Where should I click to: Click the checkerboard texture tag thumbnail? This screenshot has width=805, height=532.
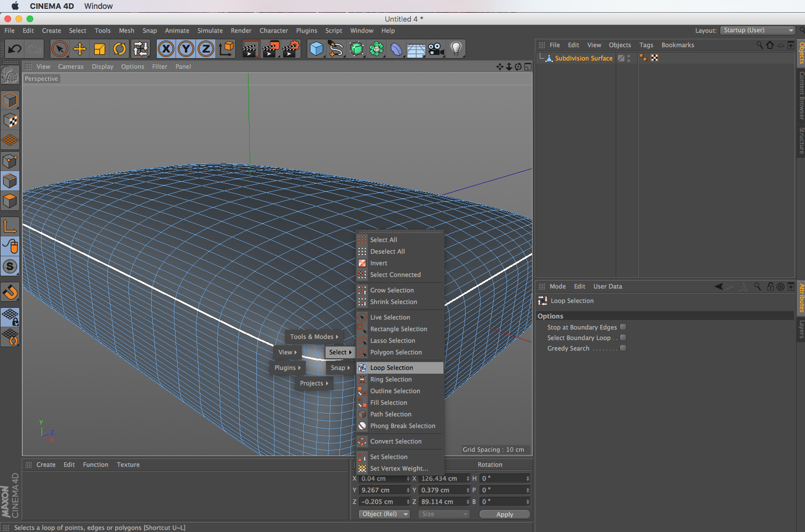(x=654, y=58)
